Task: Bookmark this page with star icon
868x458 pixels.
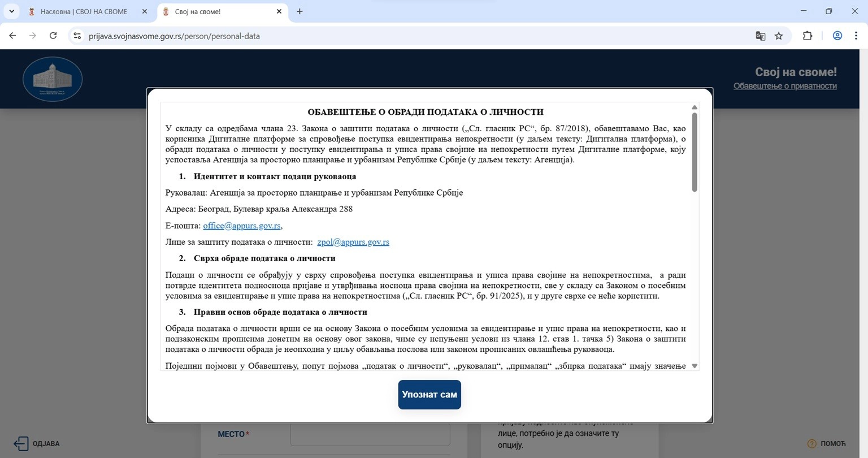Action: pos(779,36)
